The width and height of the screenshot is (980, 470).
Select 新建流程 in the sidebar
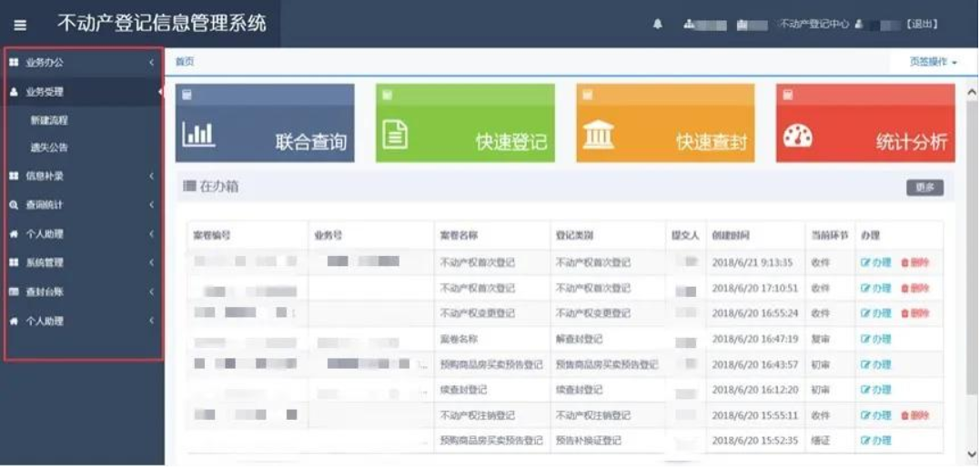tap(49, 120)
